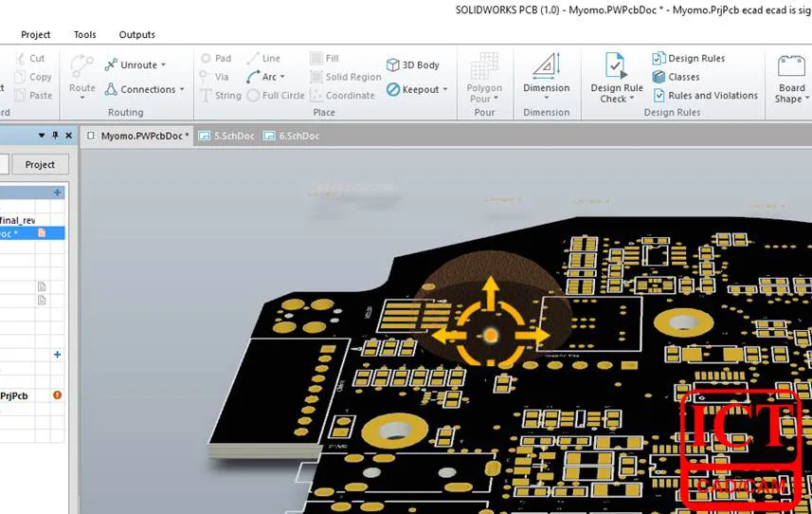The image size is (812, 514).
Task: Click the Board Shape icon
Action: click(x=791, y=66)
